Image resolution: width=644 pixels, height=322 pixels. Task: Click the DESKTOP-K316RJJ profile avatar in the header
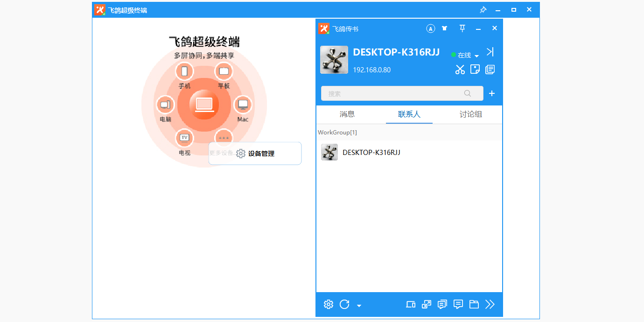point(334,60)
